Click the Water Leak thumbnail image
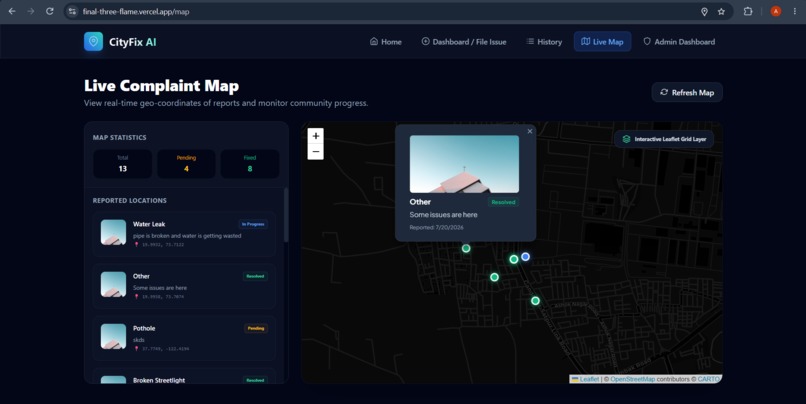 [x=113, y=232]
